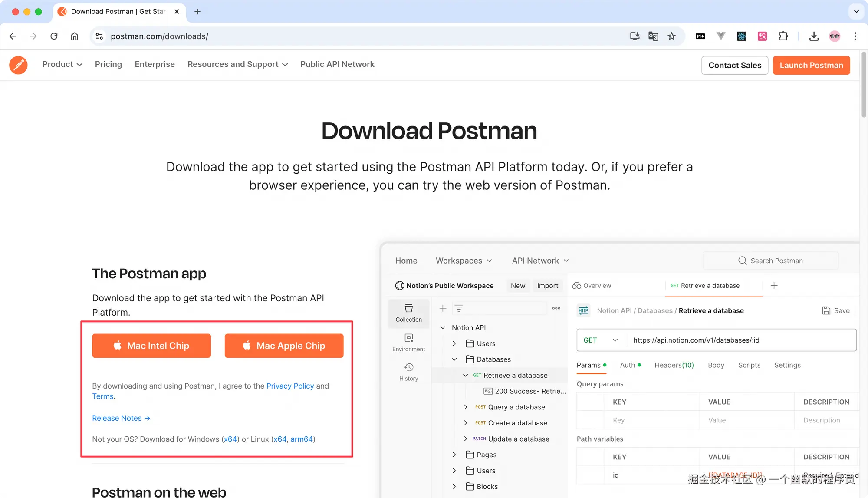
Task: Collapse the Databases folder in the collection tree
Action: coord(454,359)
